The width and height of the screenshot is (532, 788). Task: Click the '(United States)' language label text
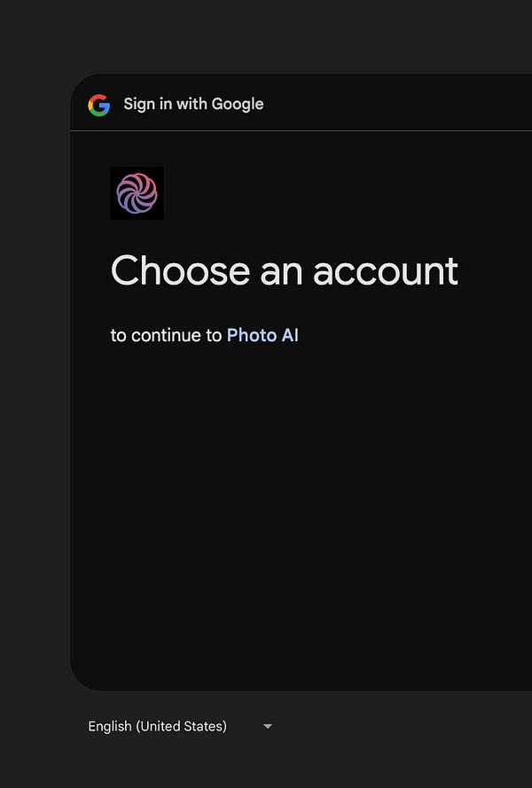click(181, 726)
